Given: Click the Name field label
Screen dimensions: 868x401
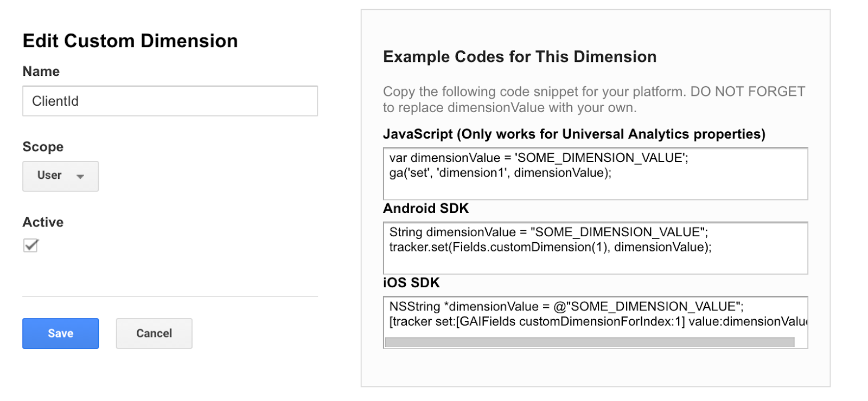Looking at the screenshot, I should 41,72.
